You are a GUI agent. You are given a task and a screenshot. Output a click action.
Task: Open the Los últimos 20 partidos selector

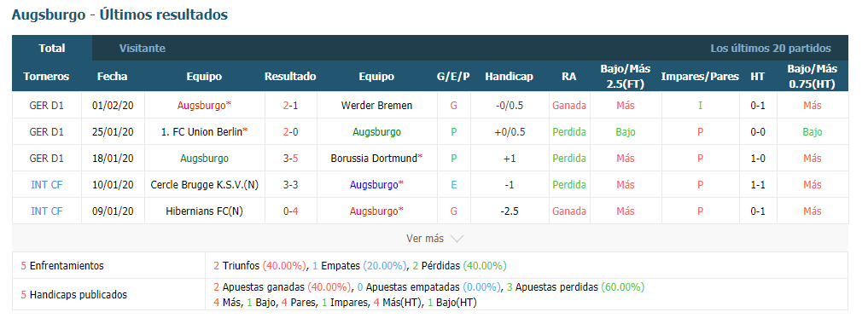click(771, 48)
